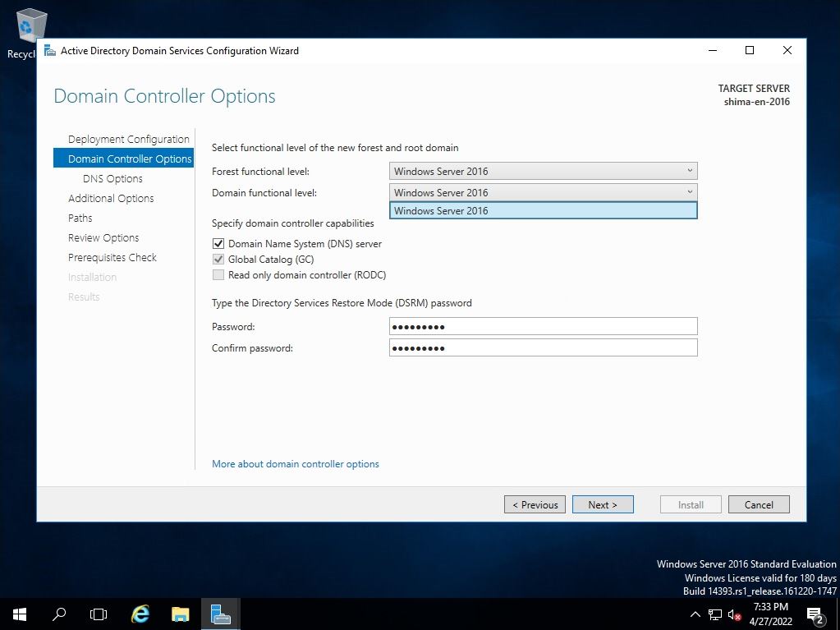Open network status tray icon
This screenshot has width=840, height=630.
coord(714,614)
